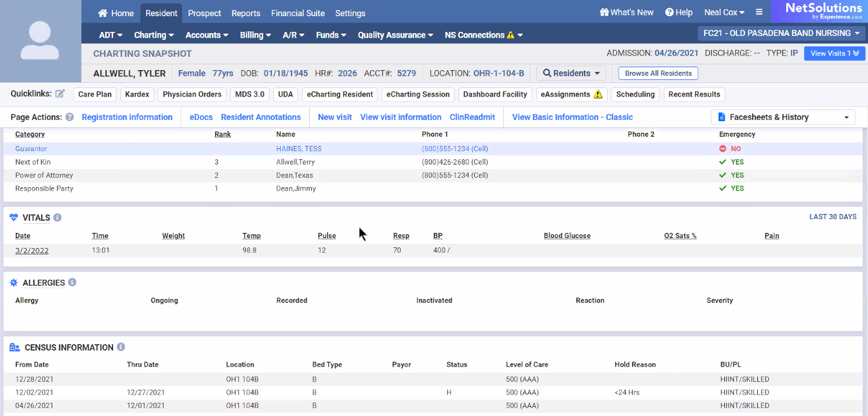Switch to the Reports tab
868x416 pixels.
point(246,13)
